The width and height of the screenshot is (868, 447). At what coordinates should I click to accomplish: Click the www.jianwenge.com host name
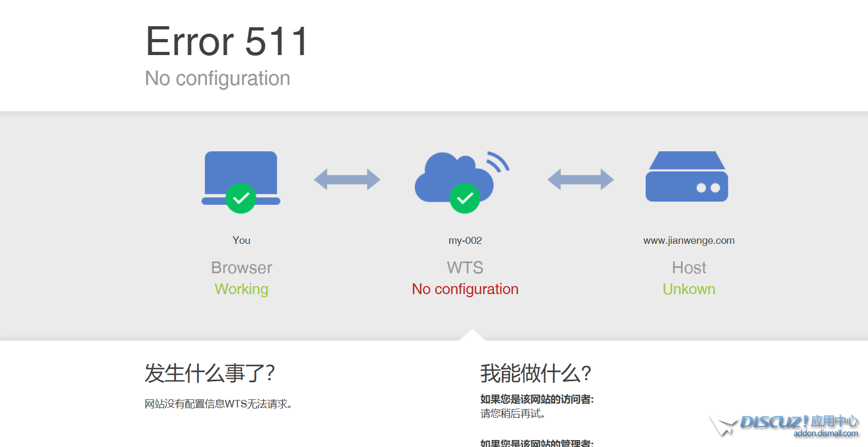tap(688, 241)
